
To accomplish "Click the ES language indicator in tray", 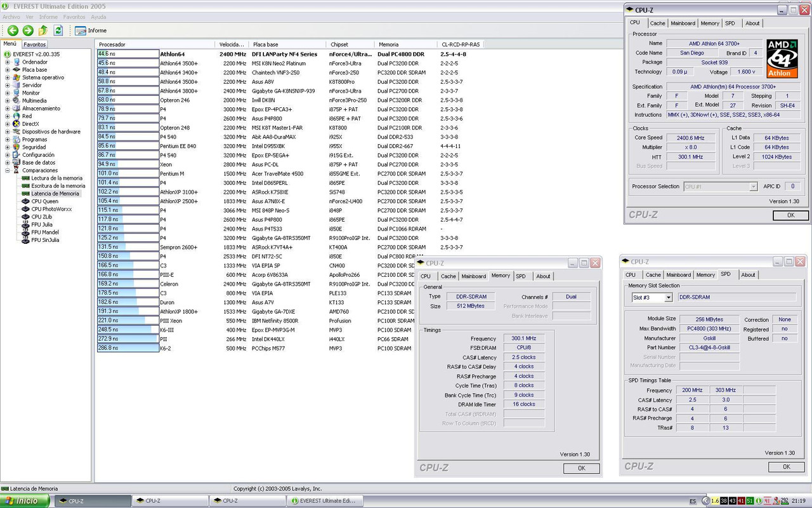I will tap(693, 501).
